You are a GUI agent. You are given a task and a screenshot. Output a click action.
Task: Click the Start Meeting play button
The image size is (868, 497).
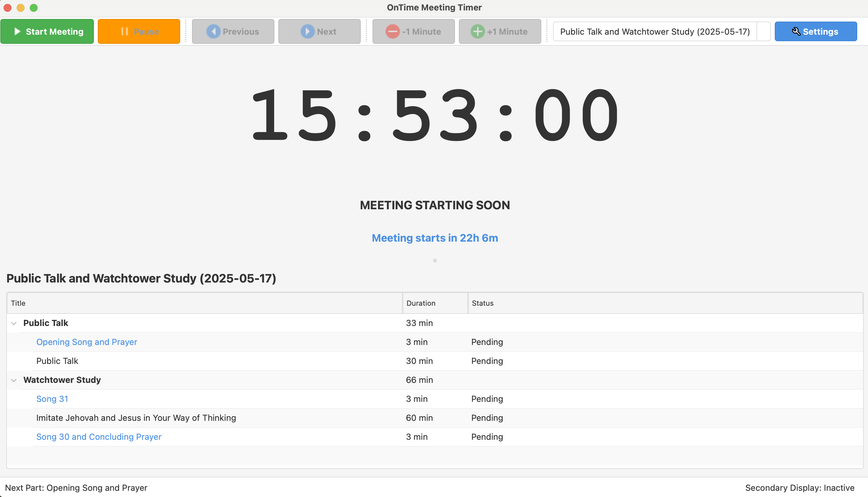click(47, 31)
